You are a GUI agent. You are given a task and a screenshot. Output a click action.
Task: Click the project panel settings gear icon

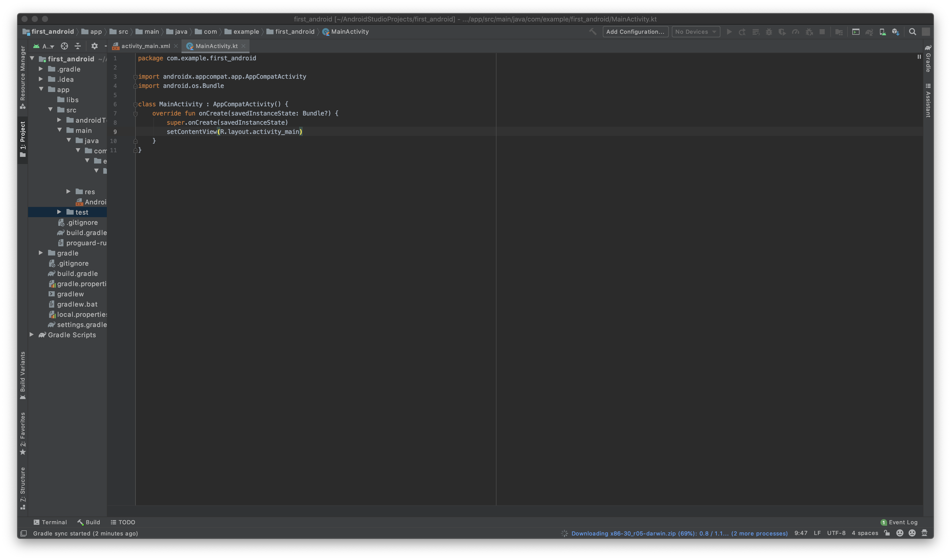click(94, 46)
